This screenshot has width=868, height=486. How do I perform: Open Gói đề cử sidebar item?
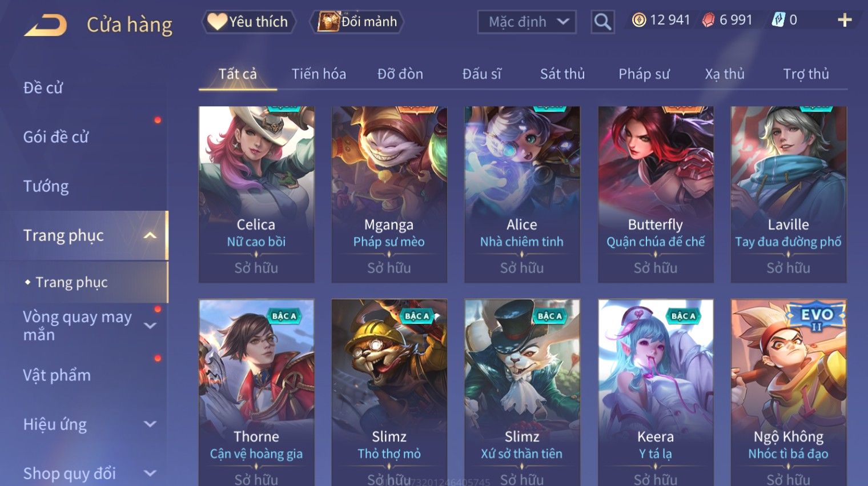pyautogui.click(x=56, y=137)
